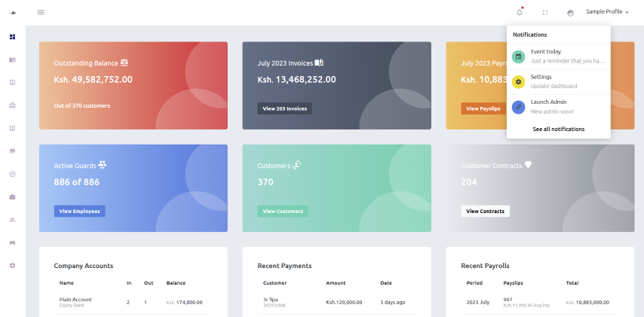
Task: Click the Out of 370 customers text
Action: (82, 106)
